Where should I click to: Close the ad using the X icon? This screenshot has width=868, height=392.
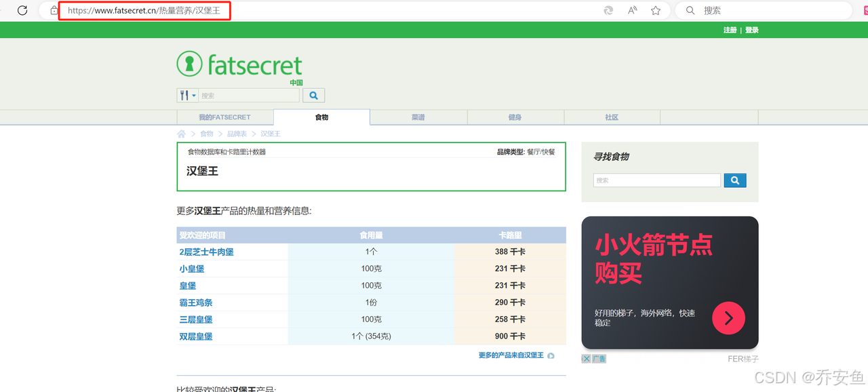pos(586,359)
